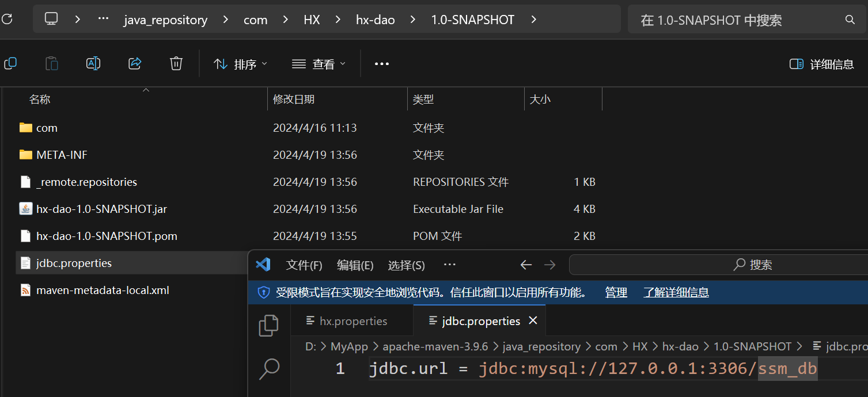Click the VS Code back navigation arrow

point(526,265)
